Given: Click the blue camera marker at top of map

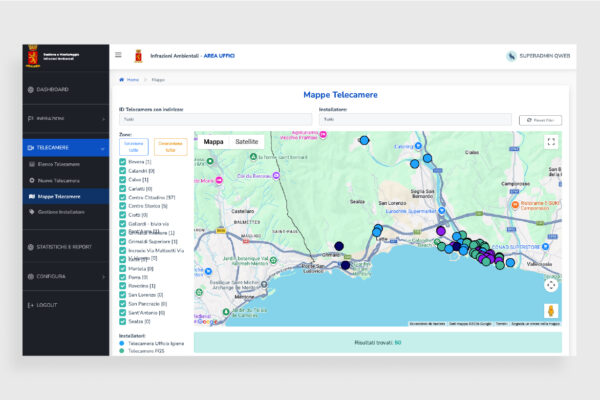Looking at the screenshot, I should click(364, 140).
